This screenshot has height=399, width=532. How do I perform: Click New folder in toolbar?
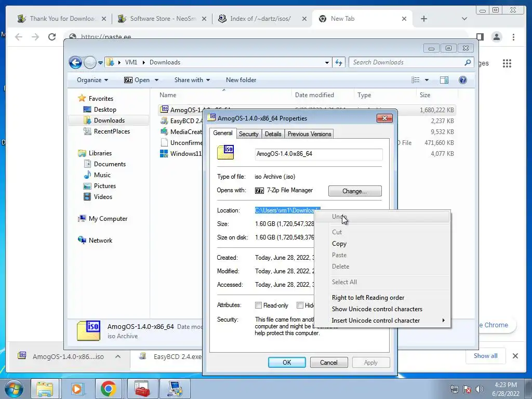(x=241, y=80)
